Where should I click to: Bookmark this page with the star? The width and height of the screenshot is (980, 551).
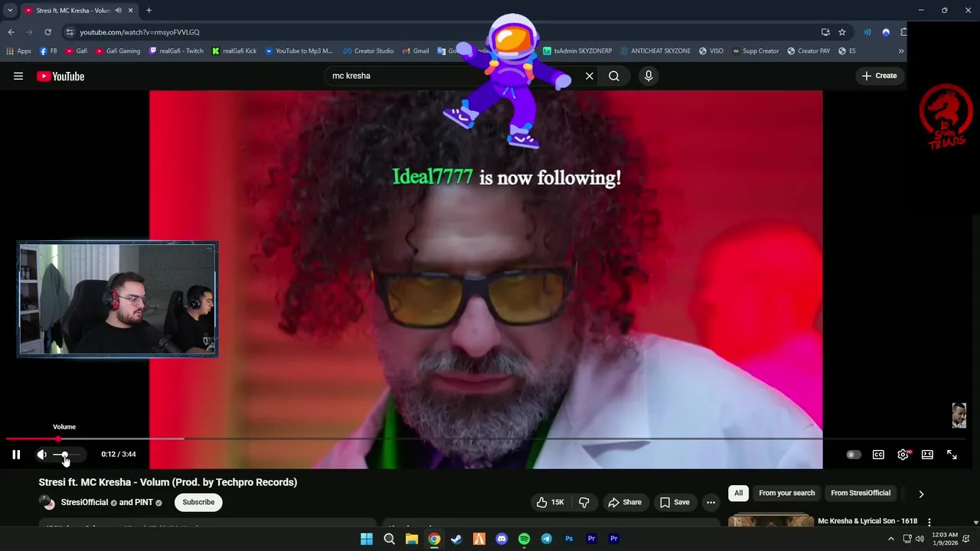point(842,32)
